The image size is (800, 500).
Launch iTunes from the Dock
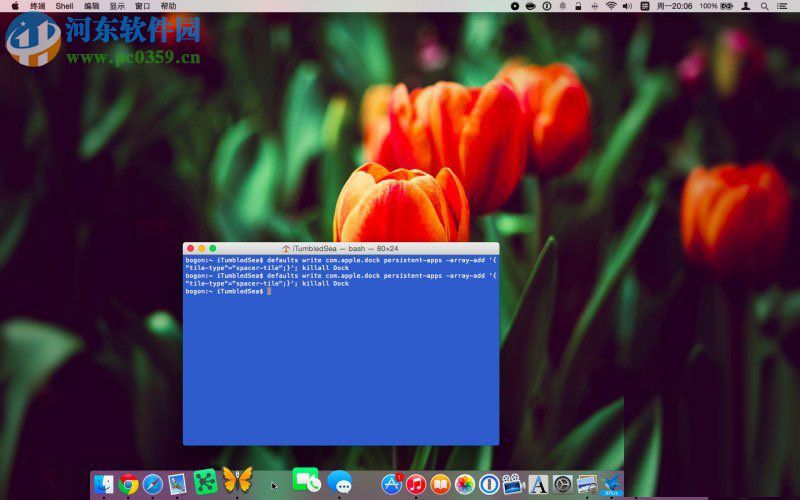click(x=416, y=484)
